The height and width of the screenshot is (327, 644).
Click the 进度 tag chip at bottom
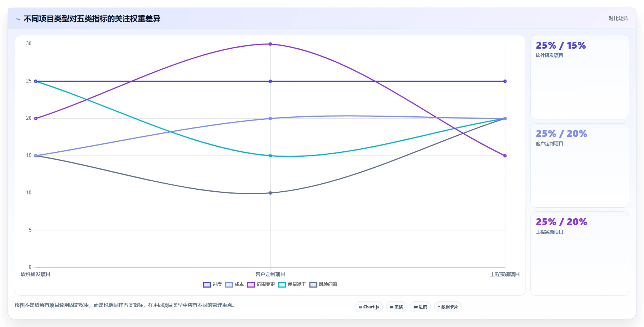pos(420,307)
